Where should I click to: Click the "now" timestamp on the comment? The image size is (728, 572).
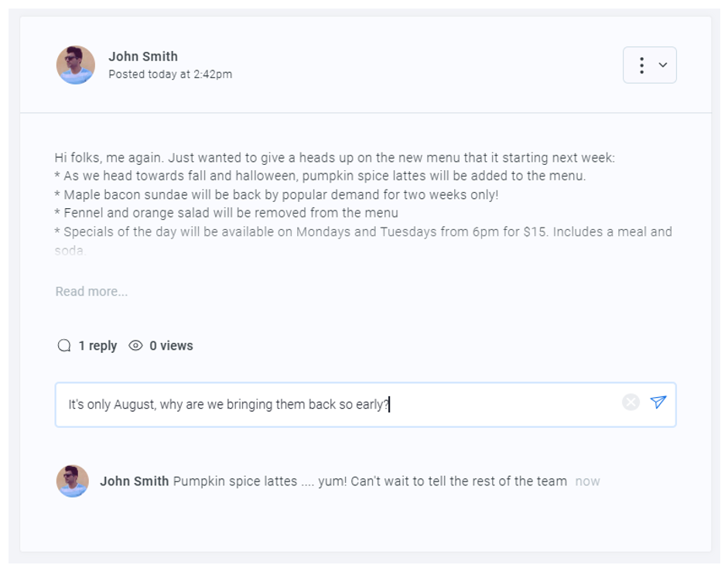(x=587, y=481)
